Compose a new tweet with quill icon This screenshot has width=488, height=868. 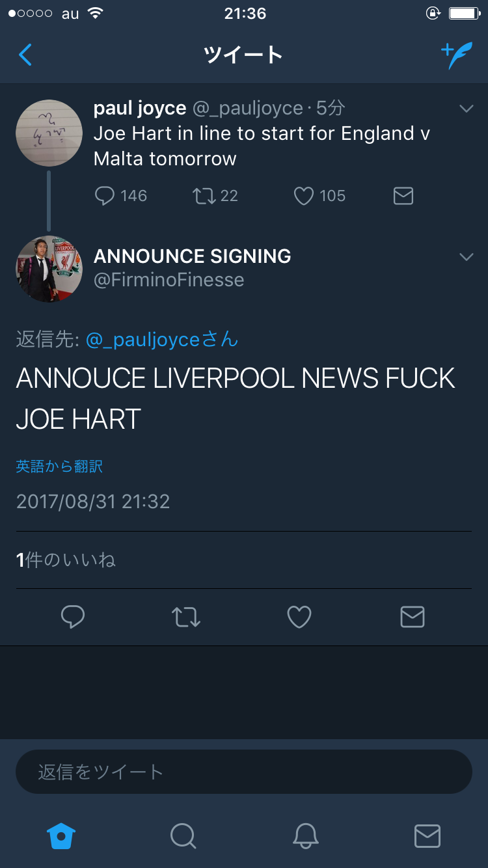click(x=456, y=55)
